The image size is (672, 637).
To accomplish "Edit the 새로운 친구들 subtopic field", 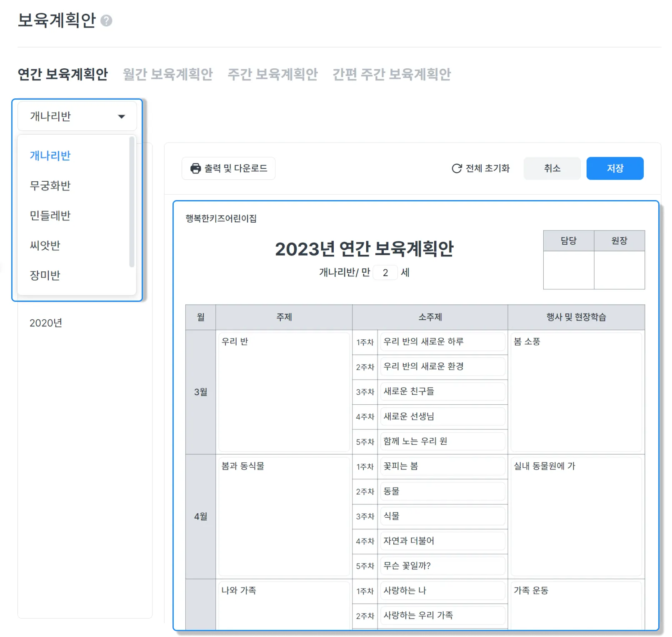I will pyautogui.click(x=442, y=391).
